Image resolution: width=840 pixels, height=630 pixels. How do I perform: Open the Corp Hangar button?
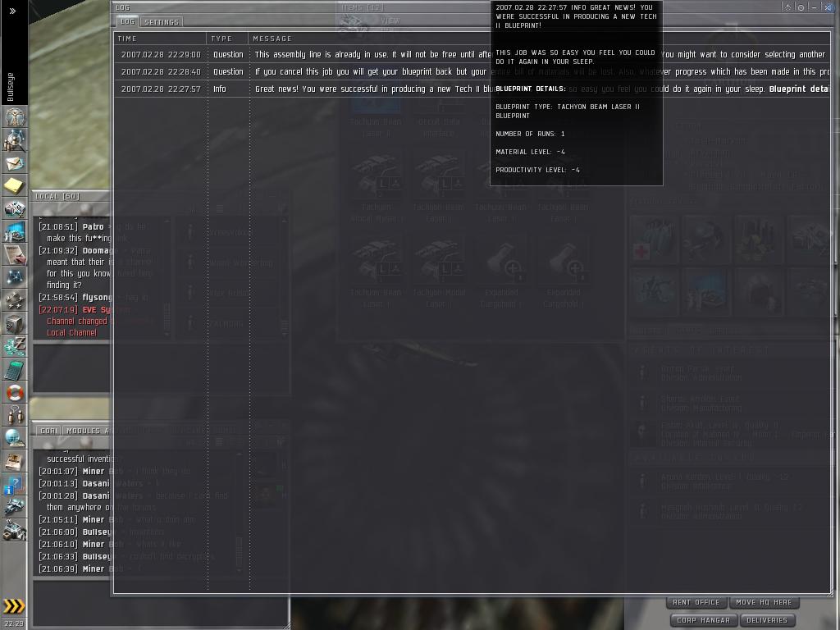click(703, 620)
